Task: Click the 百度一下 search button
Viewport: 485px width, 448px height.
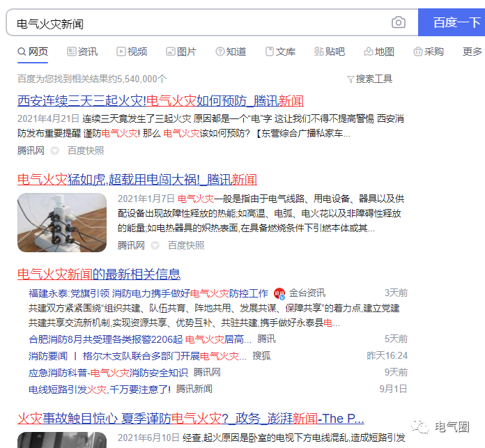Action: 452,22
